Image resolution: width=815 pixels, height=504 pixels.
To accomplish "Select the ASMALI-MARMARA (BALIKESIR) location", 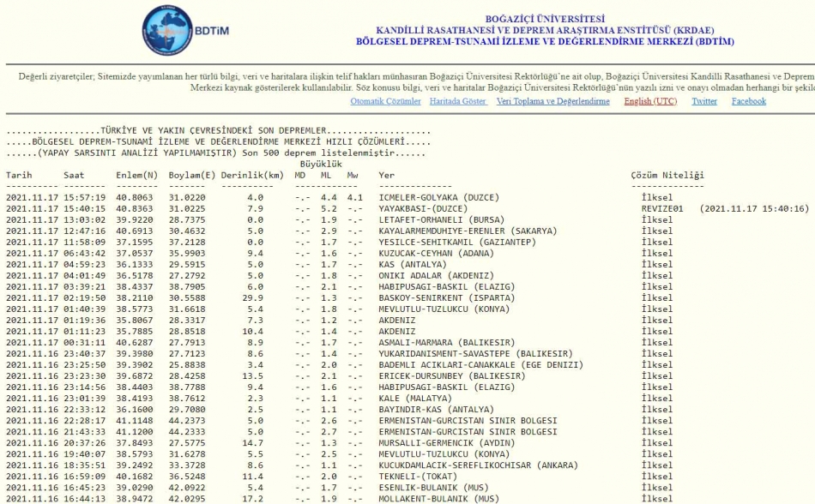I will (x=446, y=343).
